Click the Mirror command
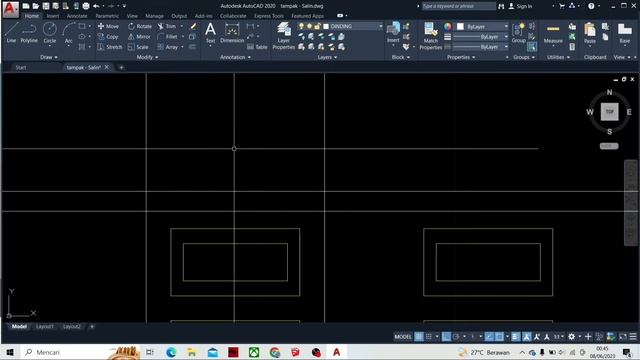Viewport: 640px width, 360px height. click(139, 37)
